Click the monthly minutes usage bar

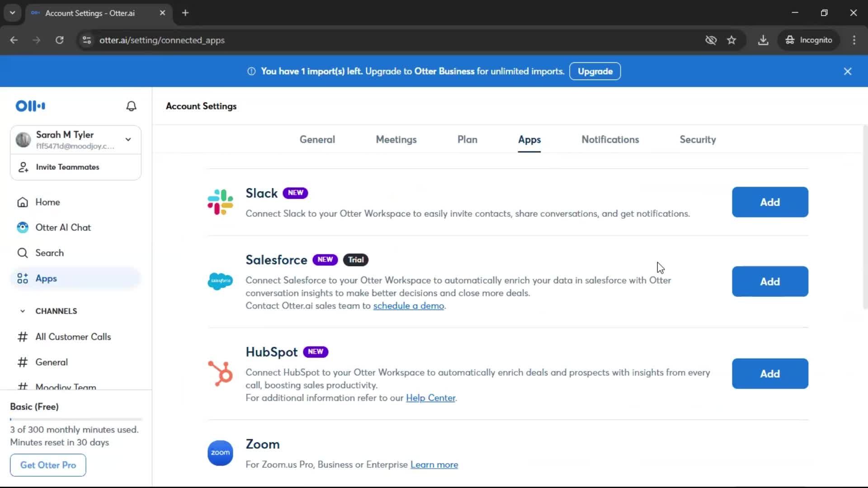click(x=76, y=419)
